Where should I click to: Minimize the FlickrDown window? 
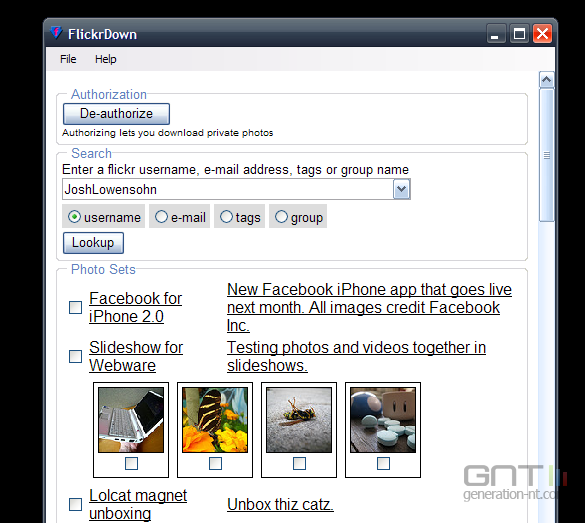pyautogui.click(x=496, y=34)
